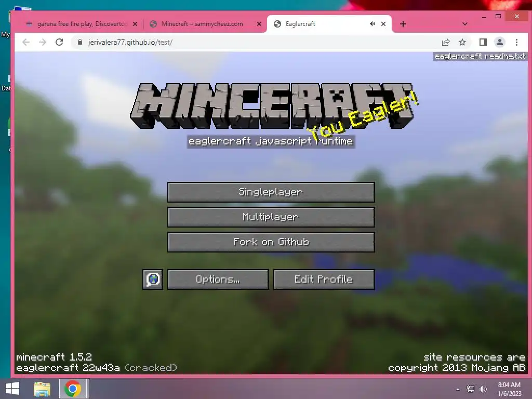Close the Minecraft sammycheez.com tab
Screen dimensions: 532x399
(259, 24)
